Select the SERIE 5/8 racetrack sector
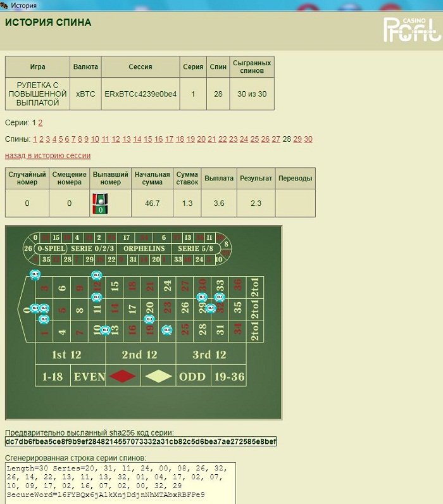This screenshot has height=504, width=443. 197,248
